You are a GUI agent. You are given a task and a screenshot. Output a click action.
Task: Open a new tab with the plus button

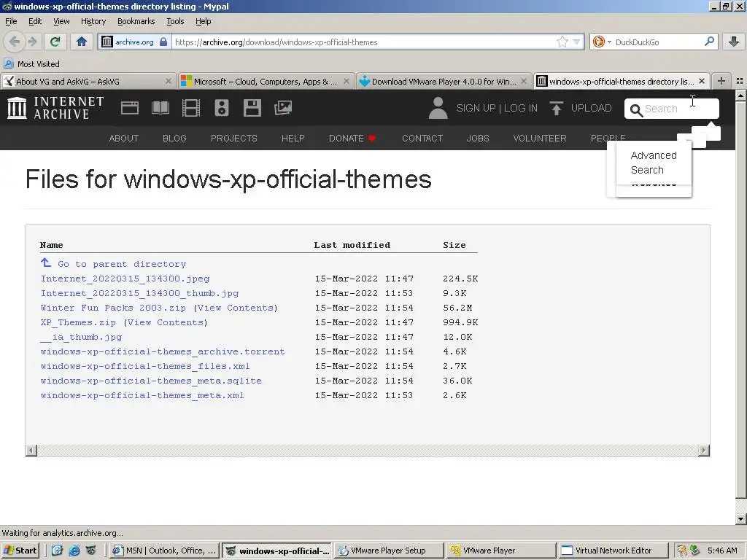(721, 81)
